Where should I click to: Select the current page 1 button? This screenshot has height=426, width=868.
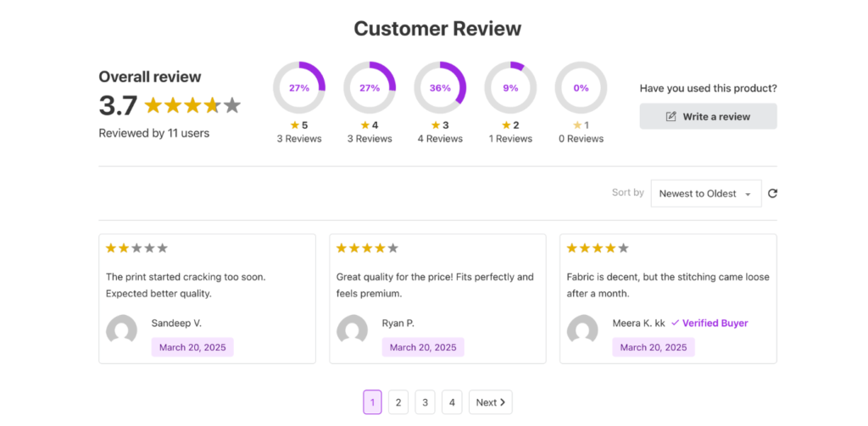372,402
